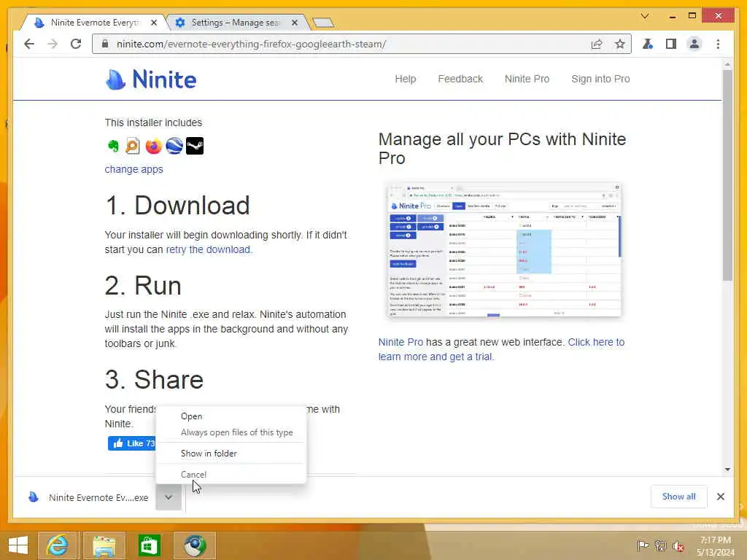
Task: Launch Internet Explorer from the taskbar
Action: click(58, 545)
